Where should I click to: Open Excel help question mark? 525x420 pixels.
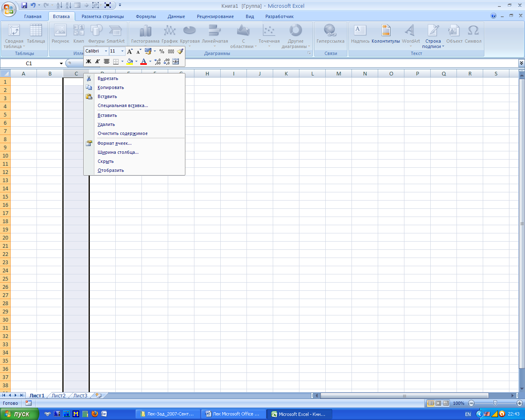[493, 16]
